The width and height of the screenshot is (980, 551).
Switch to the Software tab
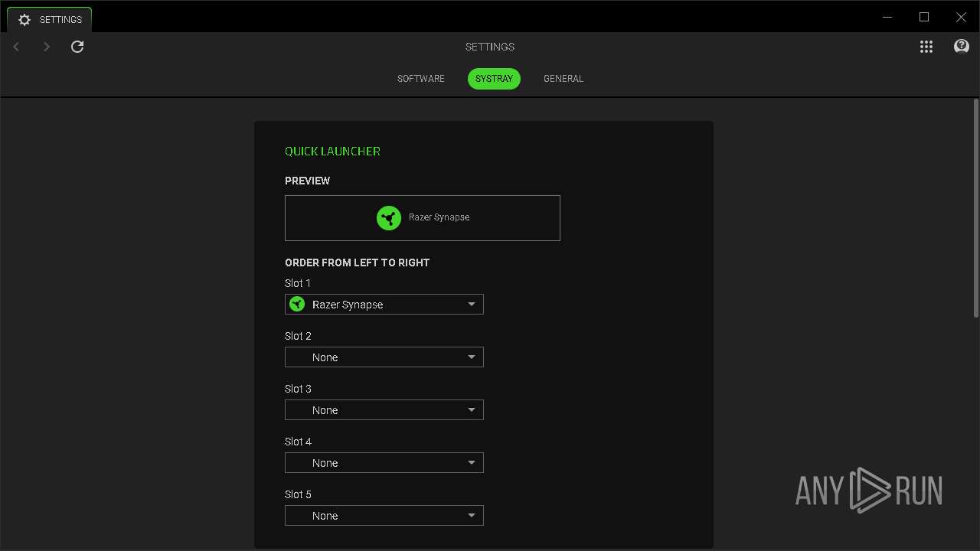[421, 79]
